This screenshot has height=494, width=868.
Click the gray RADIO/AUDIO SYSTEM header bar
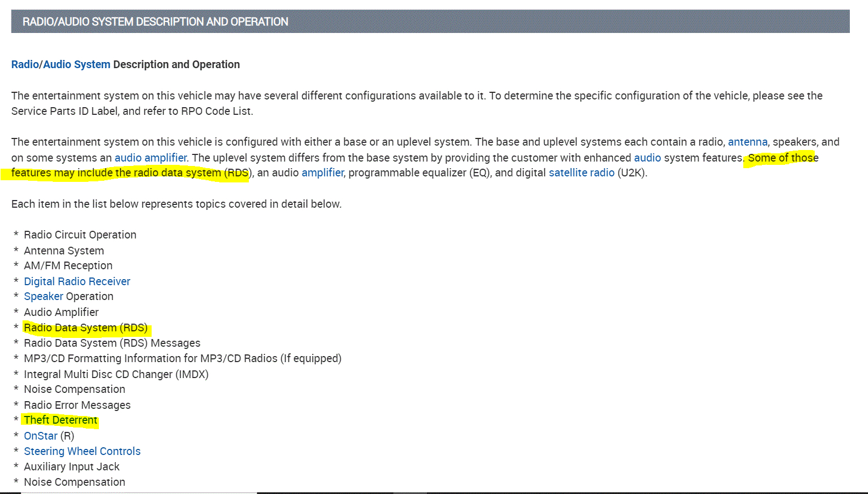[430, 21]
